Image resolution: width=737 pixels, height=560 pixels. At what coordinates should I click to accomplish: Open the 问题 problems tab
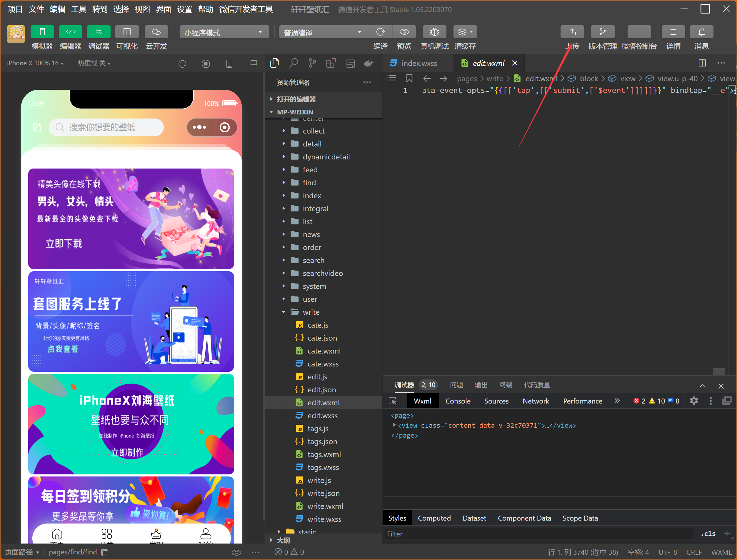click(x=456, y=385)
